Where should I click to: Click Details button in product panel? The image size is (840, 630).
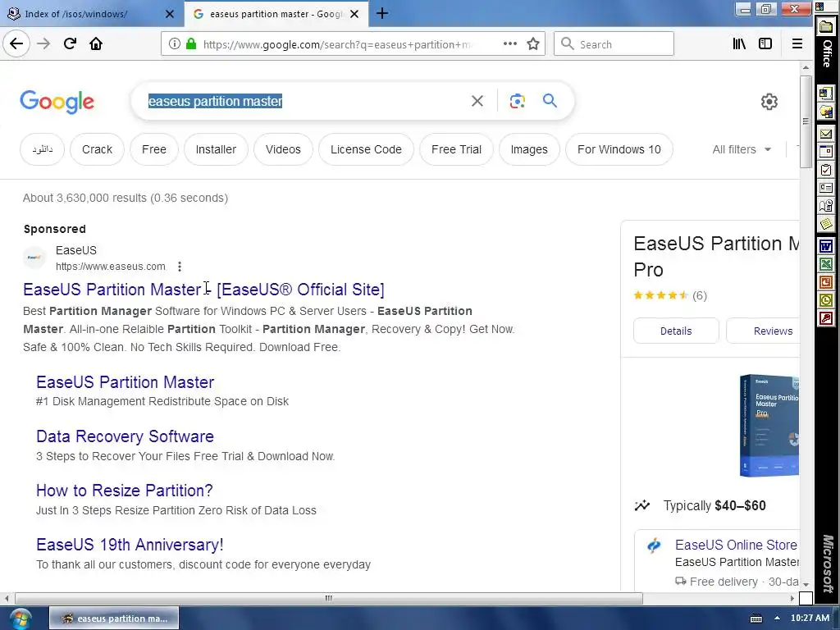(x=676, y=331)
